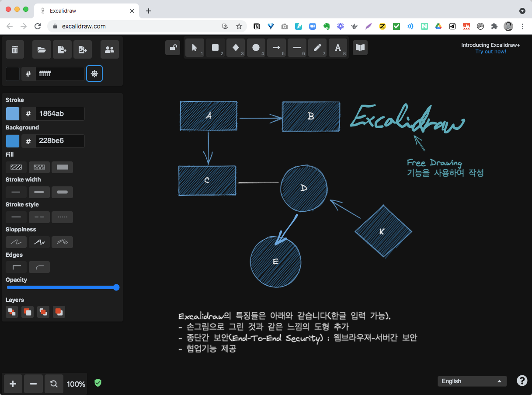Open Chrome three-dot menu

tap(522, 26)
